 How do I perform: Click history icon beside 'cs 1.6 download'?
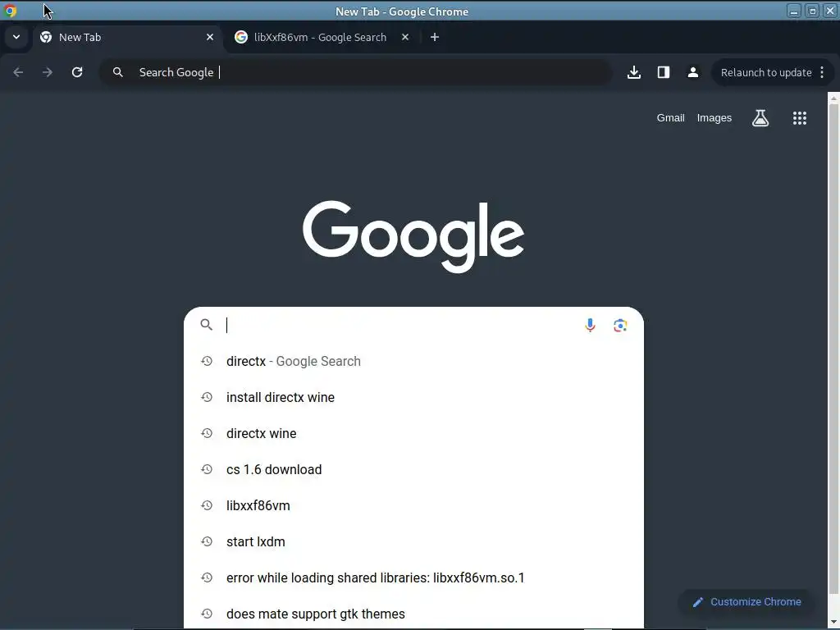(207, 469)
